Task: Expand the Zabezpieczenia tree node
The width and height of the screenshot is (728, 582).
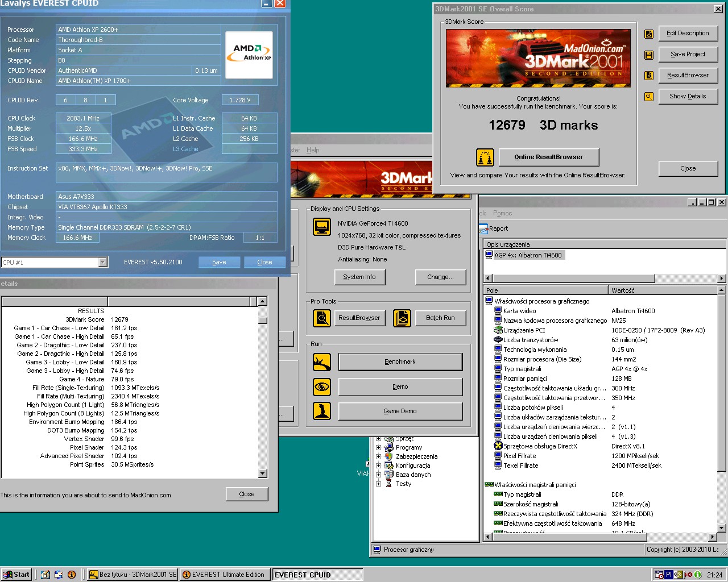Action: (x=378, y=456)
